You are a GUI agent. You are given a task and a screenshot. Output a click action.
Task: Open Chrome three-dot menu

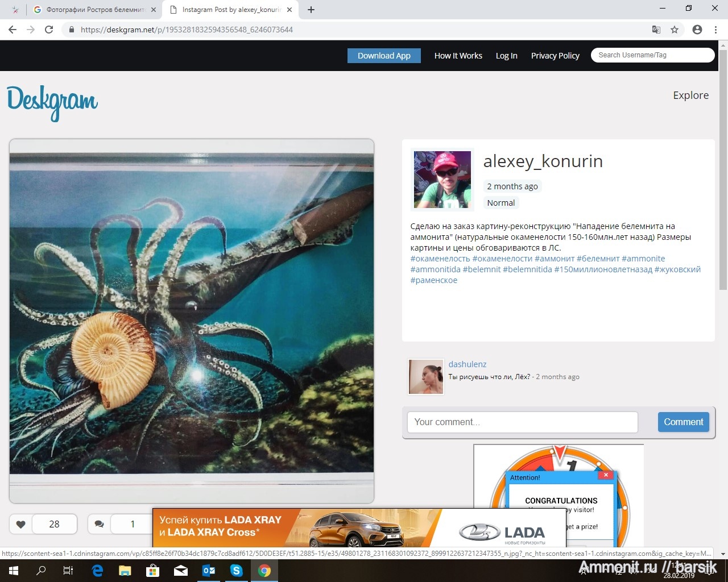[x=715, y=30]
